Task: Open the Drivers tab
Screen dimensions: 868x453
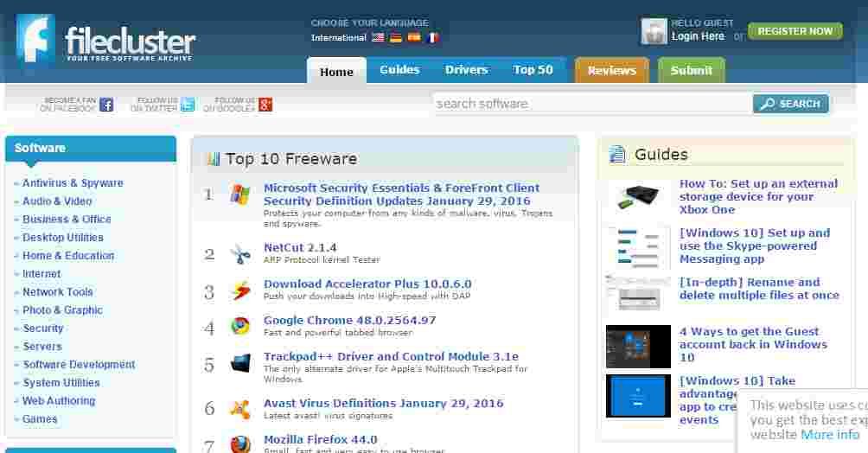Action: (x=466, y=70)
